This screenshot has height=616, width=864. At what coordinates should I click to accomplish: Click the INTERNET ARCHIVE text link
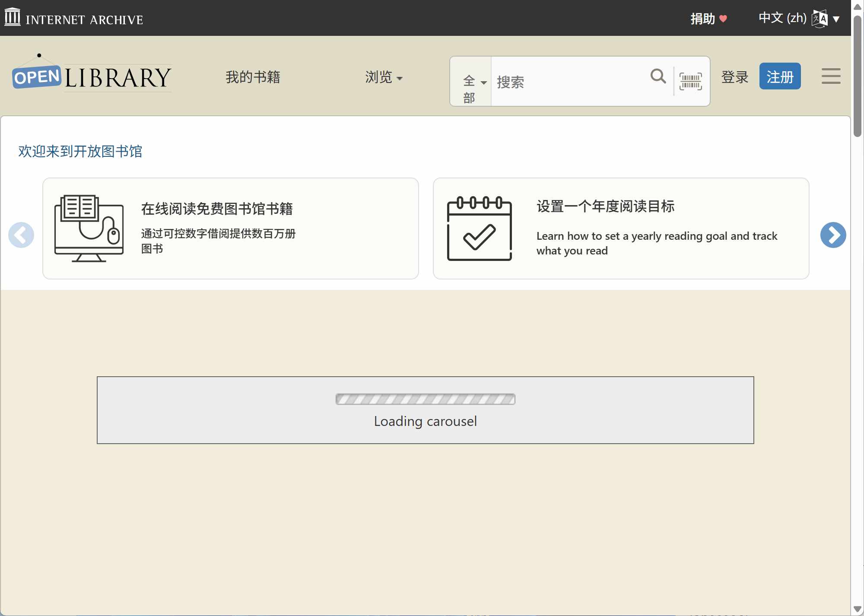(84, 20)
